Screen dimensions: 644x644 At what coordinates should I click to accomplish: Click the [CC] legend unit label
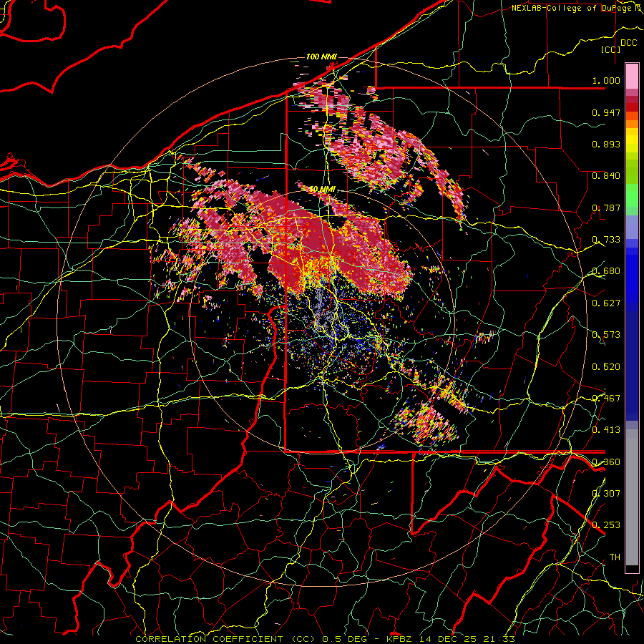[x=610, y=49]
